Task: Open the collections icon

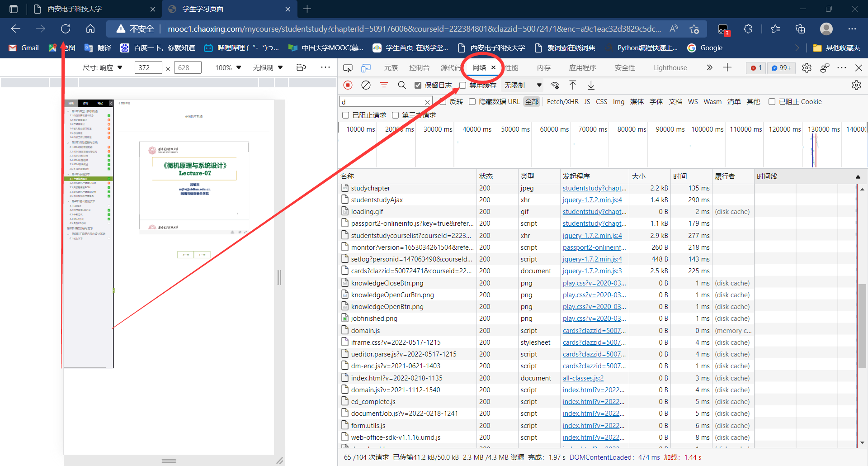Action: tap(800, 29)
